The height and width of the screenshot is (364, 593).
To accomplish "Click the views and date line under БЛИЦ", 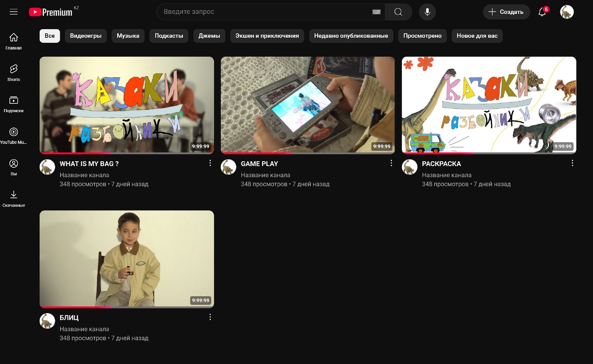I will [x=104, y=338].
